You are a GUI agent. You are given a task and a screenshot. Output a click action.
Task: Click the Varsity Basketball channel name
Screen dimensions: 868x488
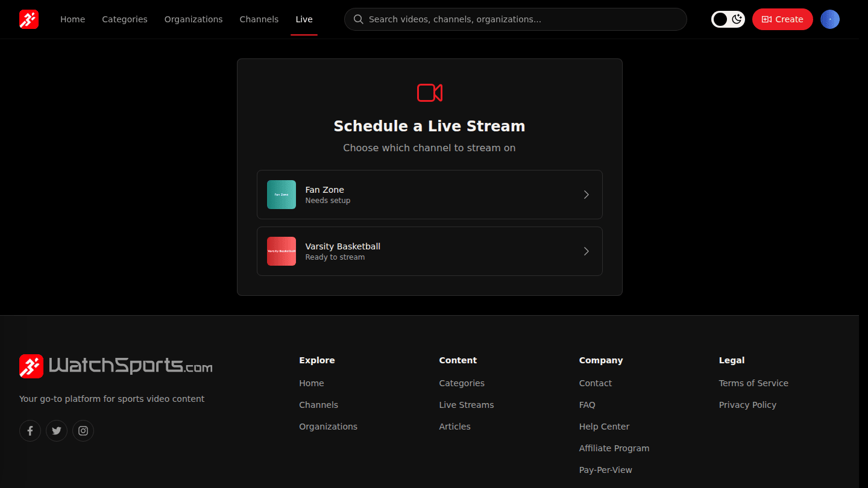pyautogui.click(x=343, y=246)
